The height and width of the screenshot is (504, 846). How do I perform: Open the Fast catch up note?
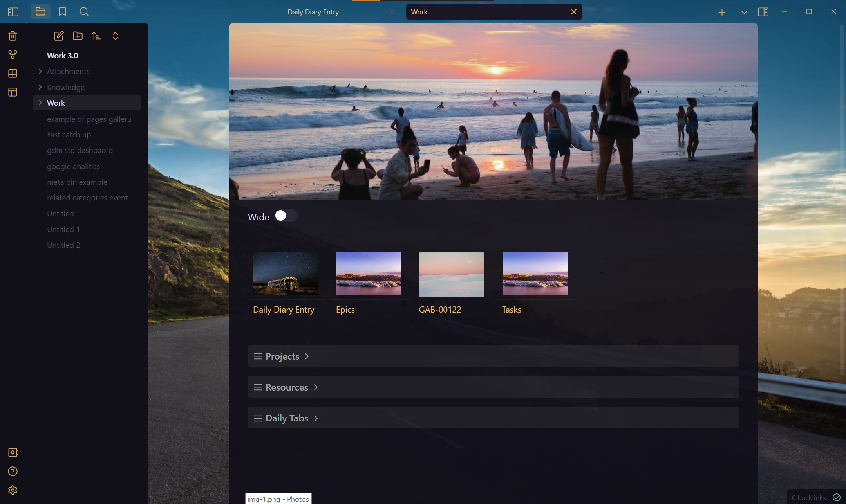pyautogui.click(x=69, y=135)
